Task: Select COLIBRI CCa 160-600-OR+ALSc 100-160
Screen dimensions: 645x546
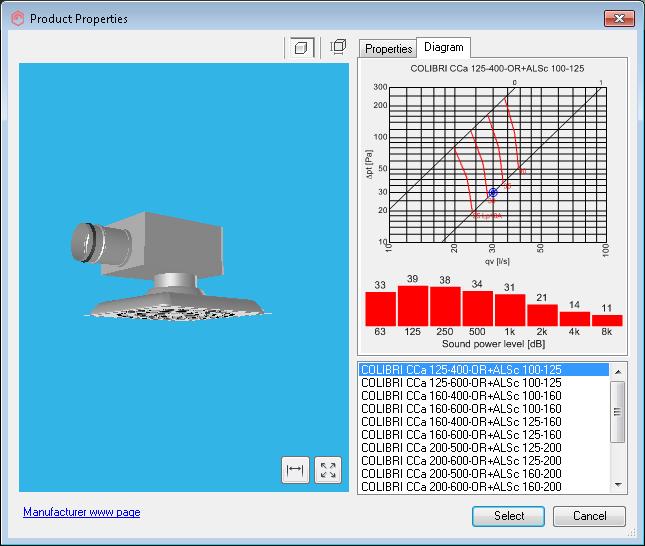Action: tap(484, 409)
